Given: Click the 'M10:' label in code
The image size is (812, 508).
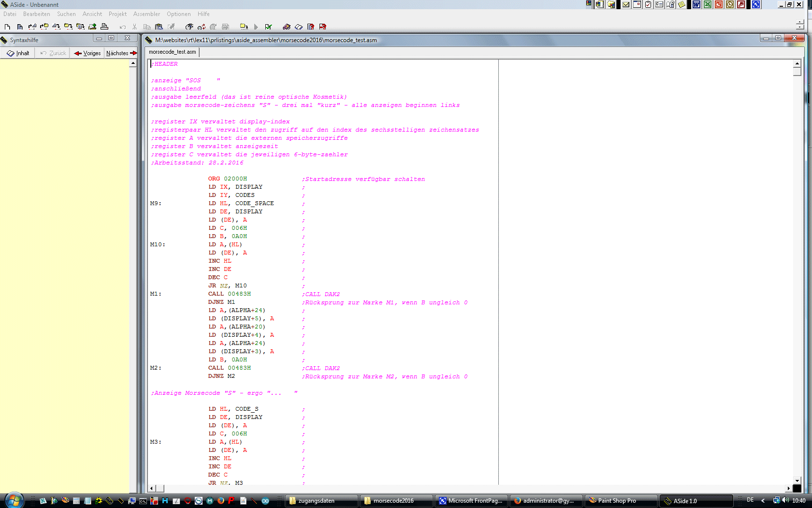Looking at the screenshot, I should point(158,244).
